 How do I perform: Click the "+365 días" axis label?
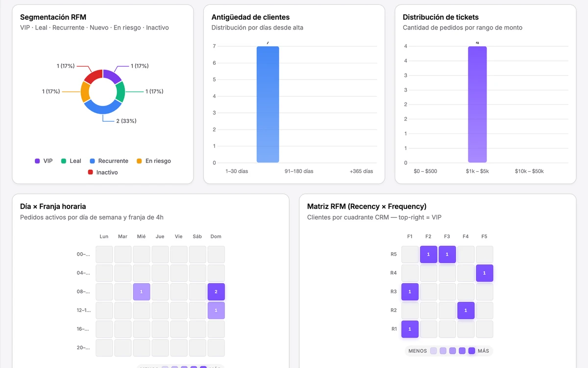[361, 171]
